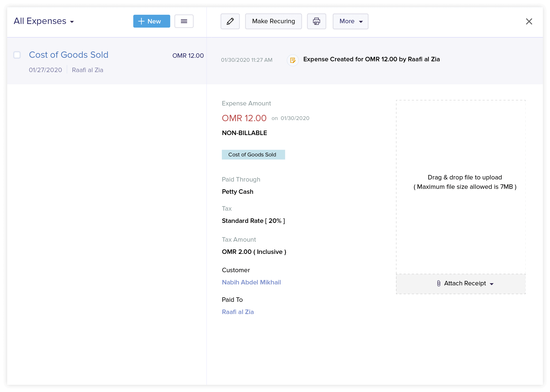Viewport: 550px width, 392px height.
Task: Open the hamburger list options menu
Action: point(184,21)
